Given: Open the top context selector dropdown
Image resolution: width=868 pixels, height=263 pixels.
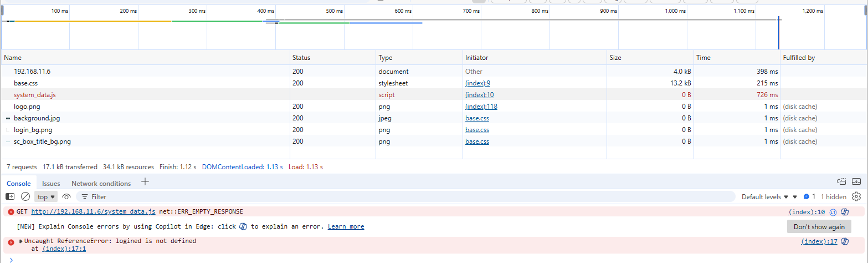Looking at the screenshot, I should click(x=47, y=196).
